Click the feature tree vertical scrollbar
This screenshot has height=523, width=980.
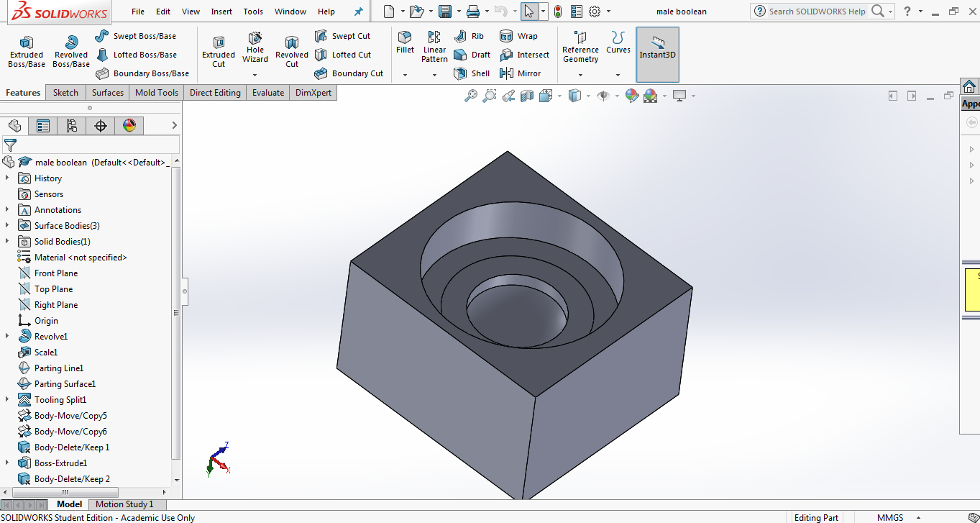[177, 311]
